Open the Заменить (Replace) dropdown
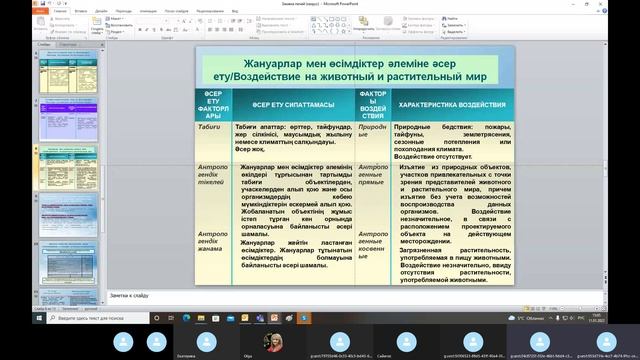 (x=453, y=25)
